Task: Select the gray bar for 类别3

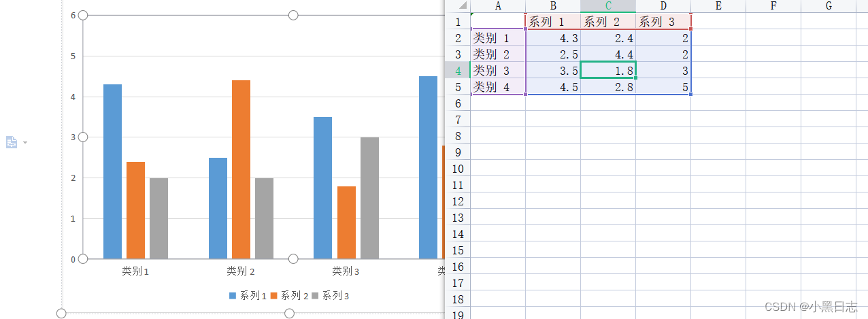Action: pyautogui.click(x=369, y=198)
